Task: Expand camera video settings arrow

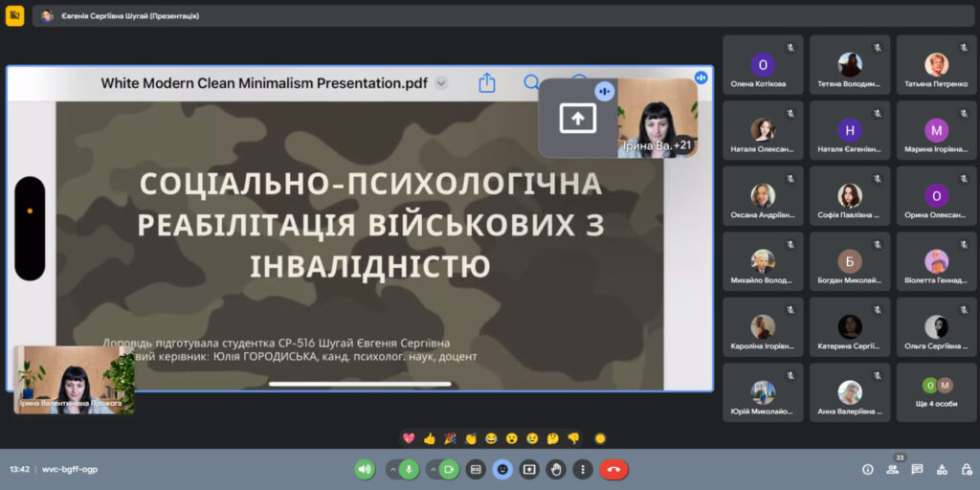Action: [432, 469]
